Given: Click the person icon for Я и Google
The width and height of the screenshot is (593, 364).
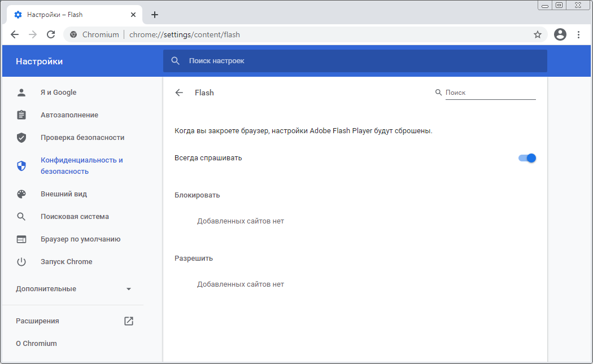Looking at the screenshot, I should tap(21, 92).
